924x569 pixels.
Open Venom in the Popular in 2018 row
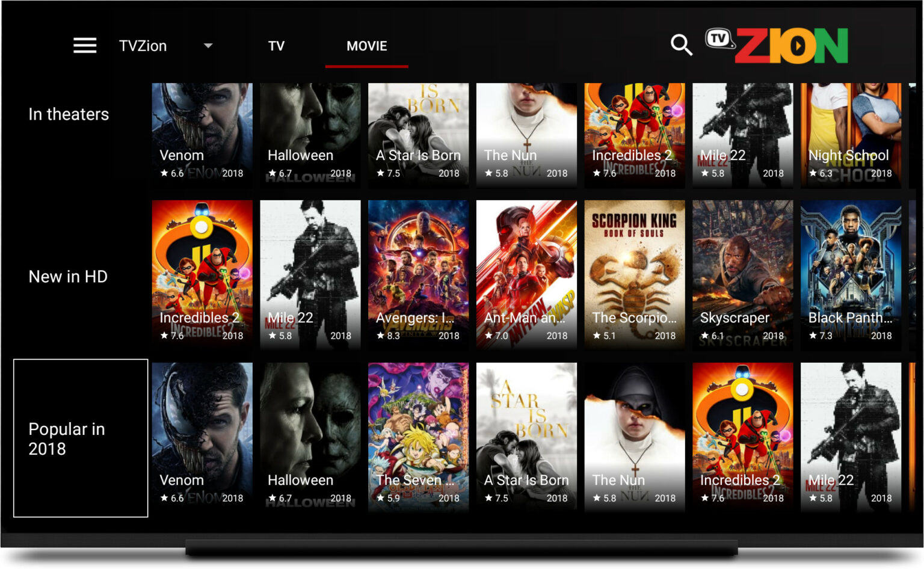tap(202, 437)
